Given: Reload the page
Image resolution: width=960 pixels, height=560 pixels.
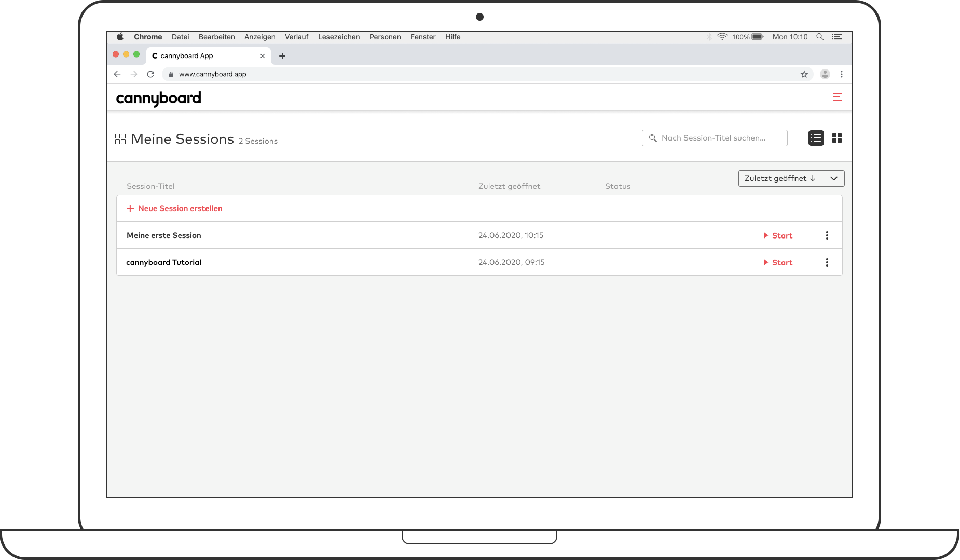Looking at the screenshot, I should tap(150, 74).
